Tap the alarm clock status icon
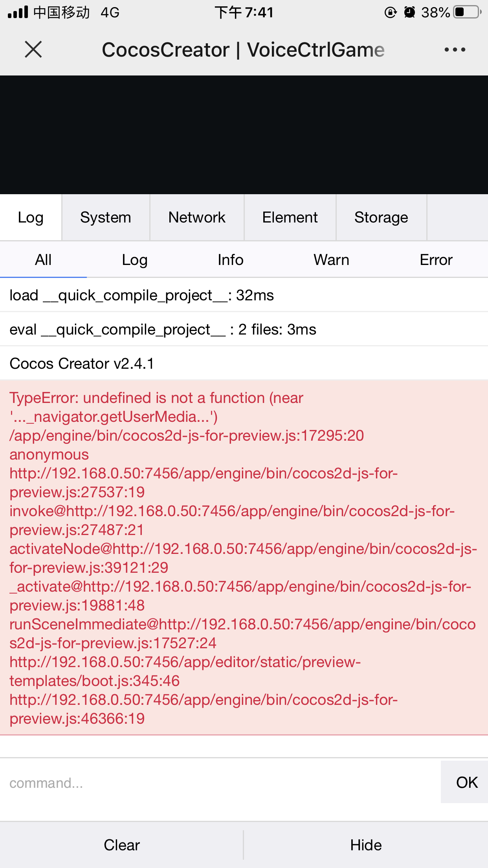Image resolution: width=488 pixels, height=868 pixels. coord(409,12)
